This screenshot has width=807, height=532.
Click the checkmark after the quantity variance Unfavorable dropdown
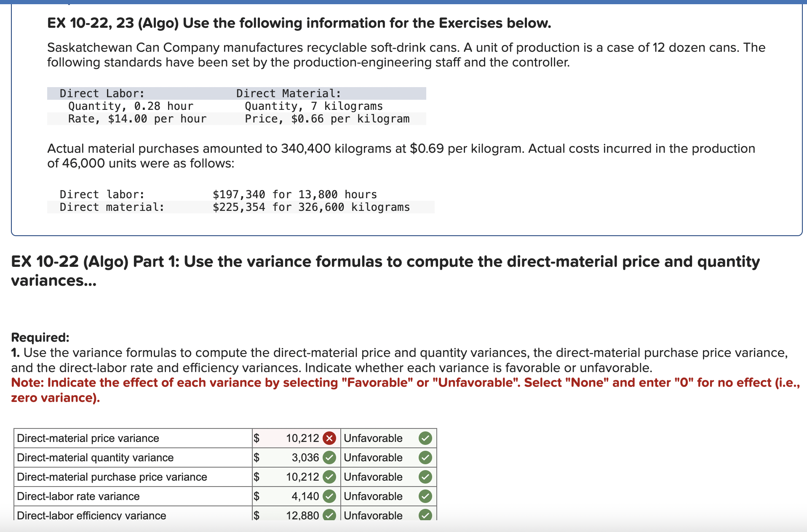point(425,458)
